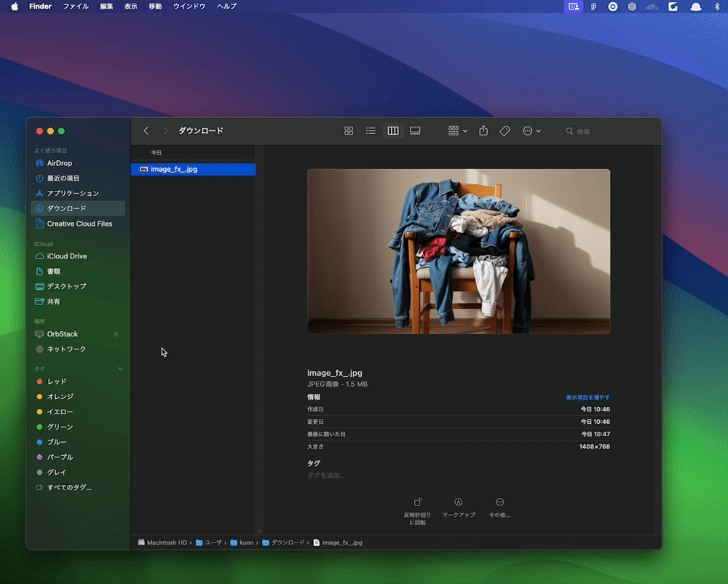Image resolution: width=728 pixels, height=584 pixels.
Task: Open デスクトップ in the sidebar
Action: click(x=78, y=286)
